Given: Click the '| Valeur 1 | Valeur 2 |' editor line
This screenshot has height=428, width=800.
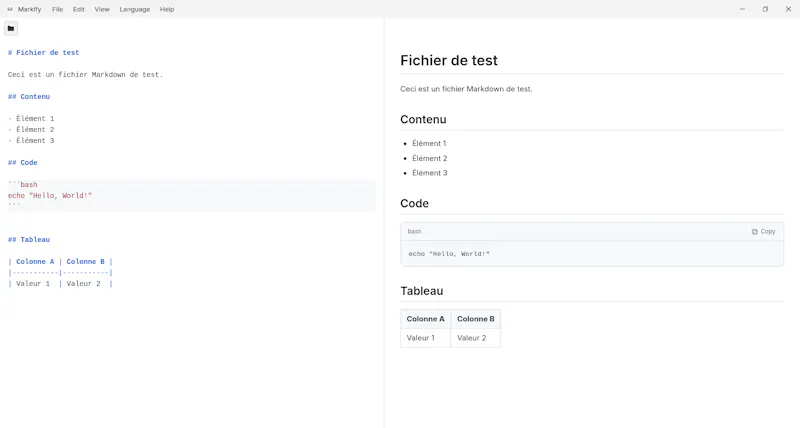Looking at the screenshot, I should point(60,284).
